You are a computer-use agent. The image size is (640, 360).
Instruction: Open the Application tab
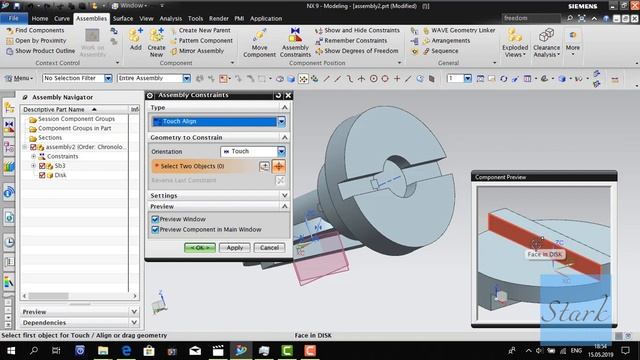coord(266,19)
